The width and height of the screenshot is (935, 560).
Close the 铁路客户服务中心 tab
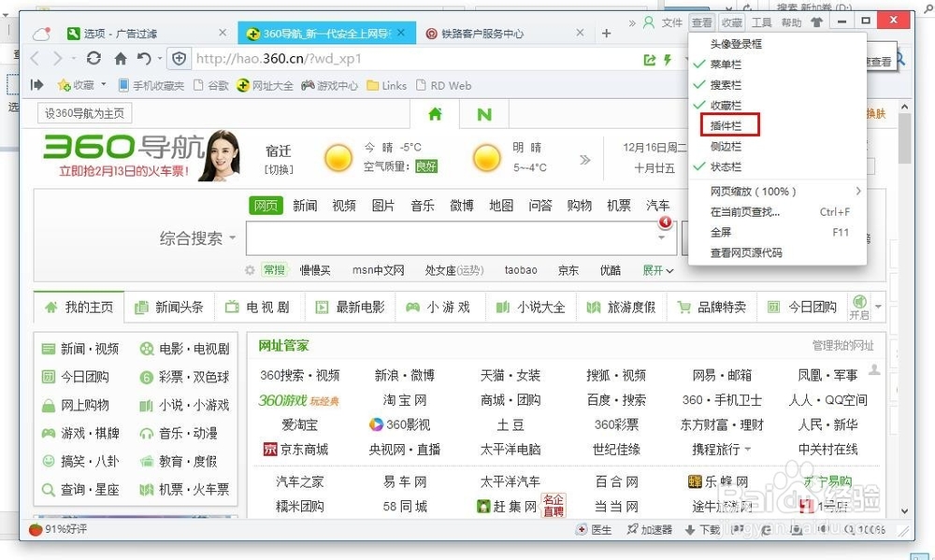coord(580,32)
